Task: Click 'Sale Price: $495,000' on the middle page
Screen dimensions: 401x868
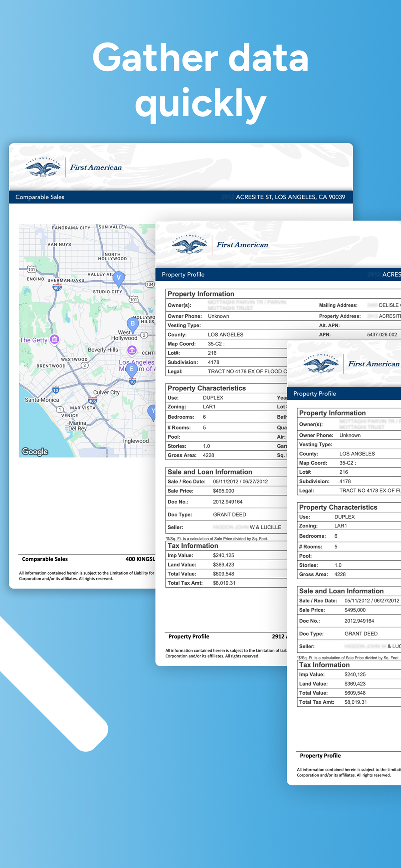Action: click(x=201, y=491)
